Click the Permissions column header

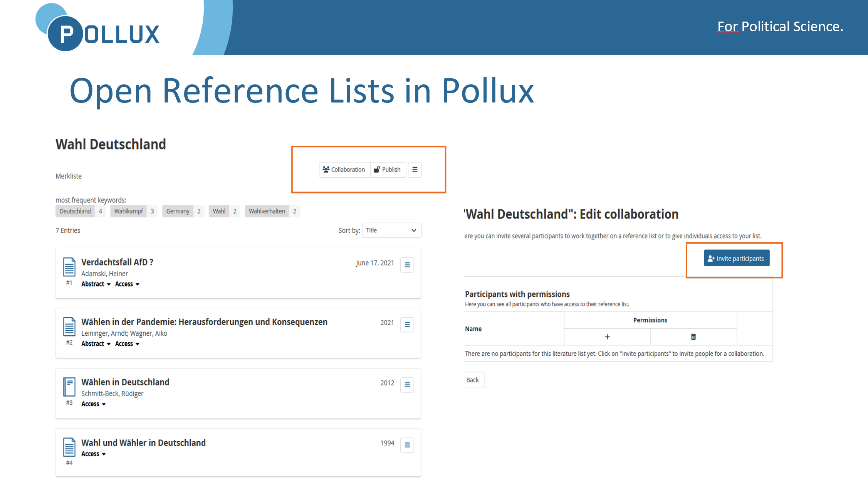point(650,320)
